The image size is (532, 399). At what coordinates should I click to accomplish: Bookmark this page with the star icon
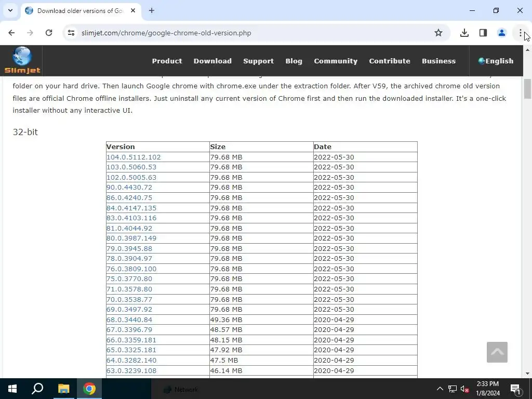pos(438,33)
